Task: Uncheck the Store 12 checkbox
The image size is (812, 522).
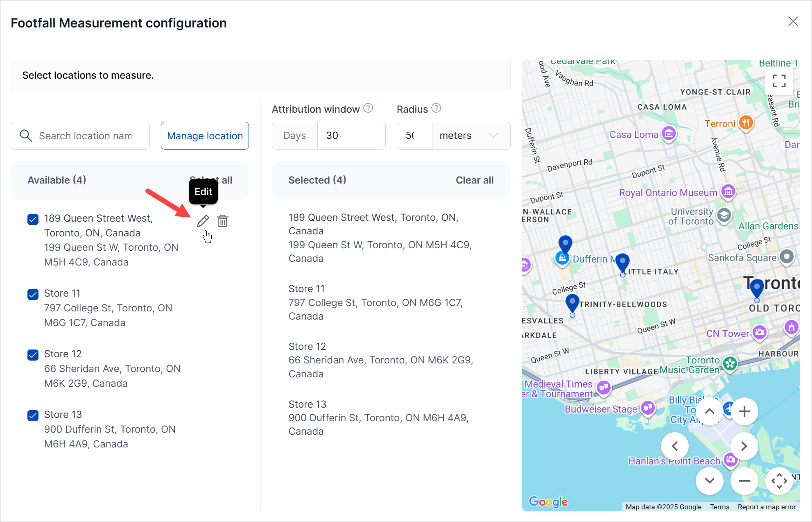Action: 33,355
